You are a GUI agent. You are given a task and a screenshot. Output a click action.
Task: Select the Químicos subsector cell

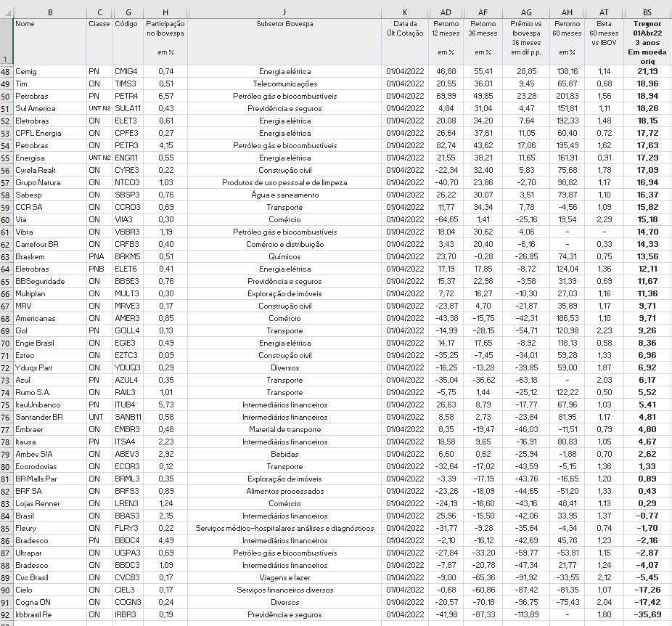(284, 256)
